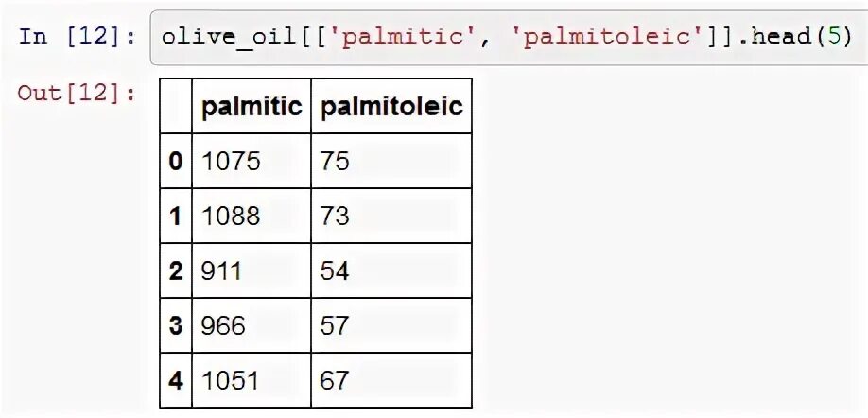Click the palmitic value 966
Image resolution: width=868 pixels, height=418 pixels.
click(223, 326)
